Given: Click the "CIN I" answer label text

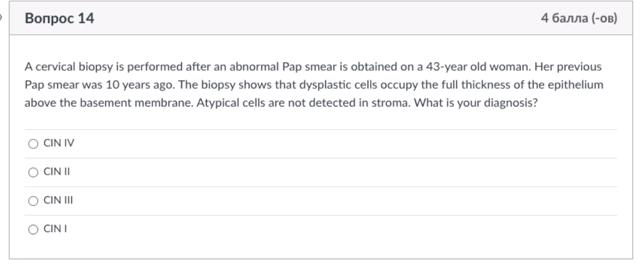Looking at the screenshot, I should [x=51, y=229].
